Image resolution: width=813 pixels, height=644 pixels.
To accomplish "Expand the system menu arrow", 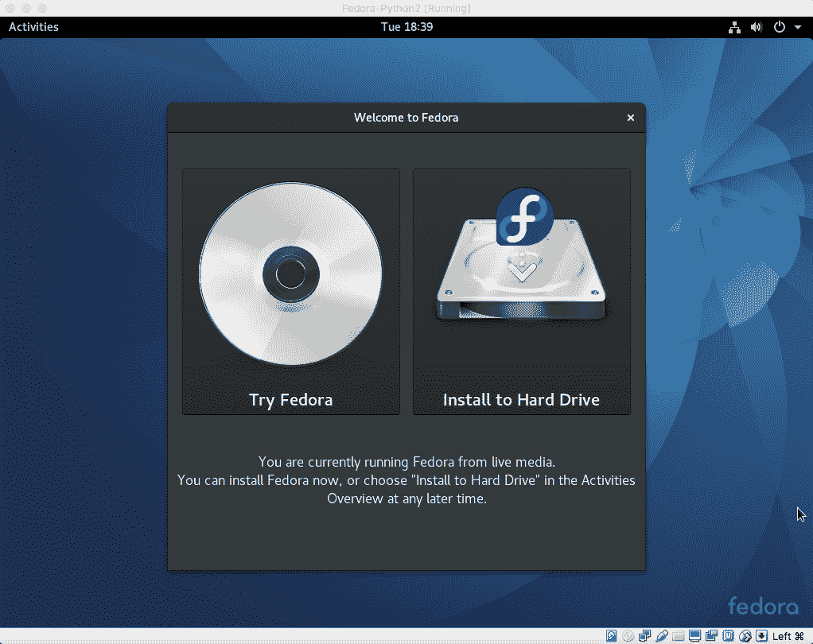I will tap(798, 27).
